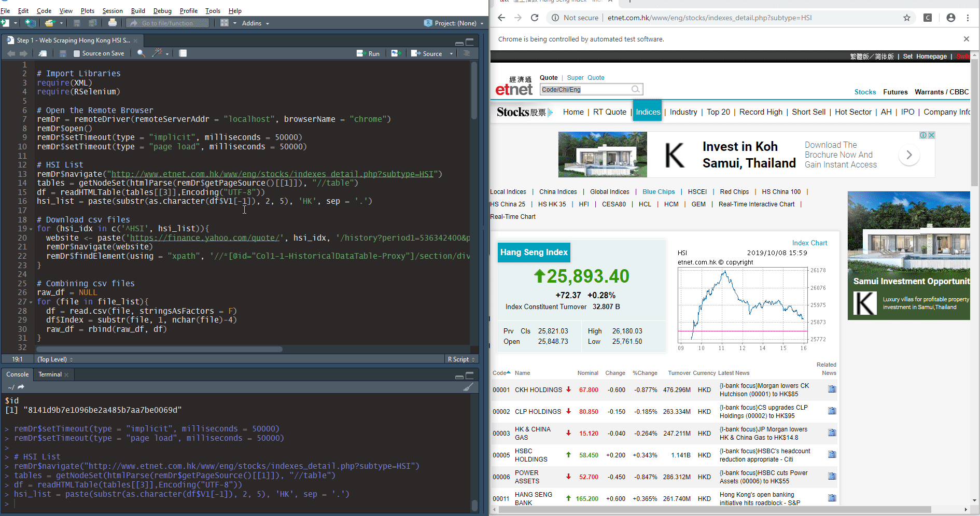Re-run the previous code region icon

click(396, 53)
